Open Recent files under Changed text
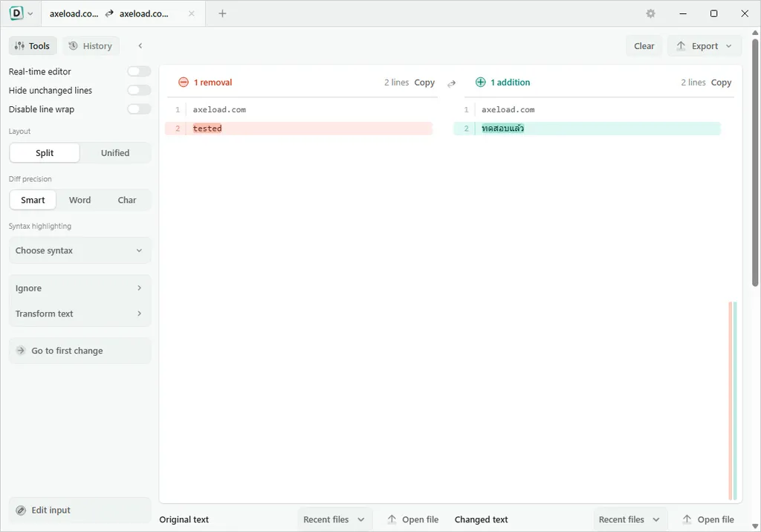Image resolution: width=761 pixels, height=532 pixels. pos(629,519)
